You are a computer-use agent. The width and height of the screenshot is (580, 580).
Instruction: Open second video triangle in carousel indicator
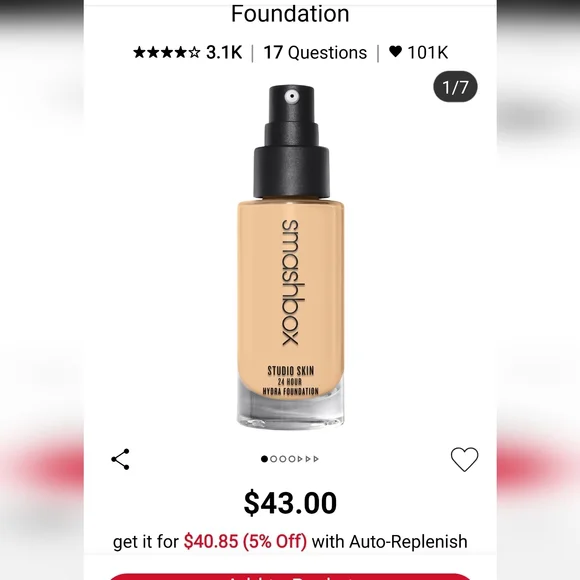click(308, 459)
